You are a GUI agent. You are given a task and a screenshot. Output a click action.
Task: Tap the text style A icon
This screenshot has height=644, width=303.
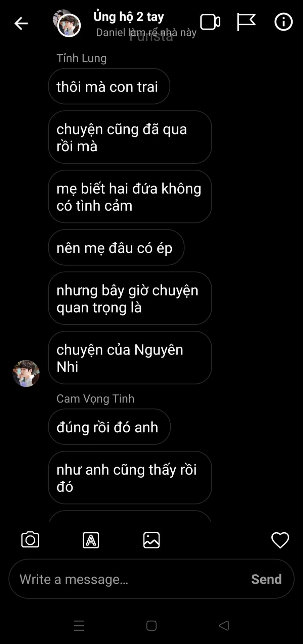tap(91, 540)
